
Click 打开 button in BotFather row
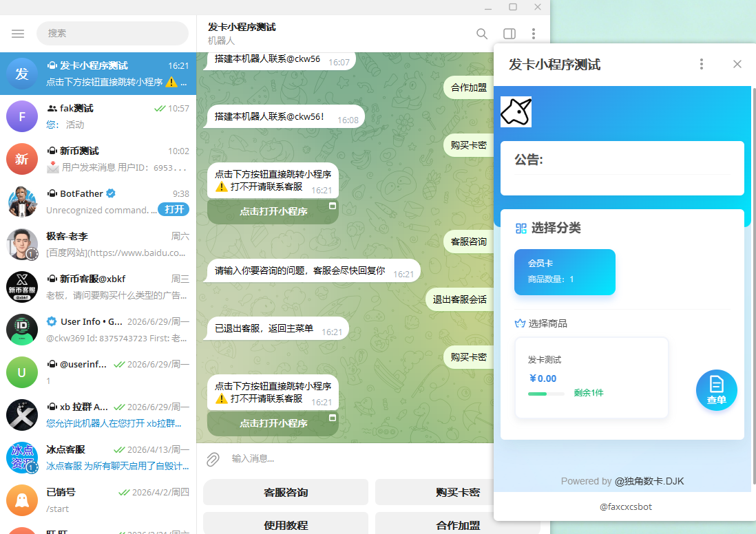(174, 209)
